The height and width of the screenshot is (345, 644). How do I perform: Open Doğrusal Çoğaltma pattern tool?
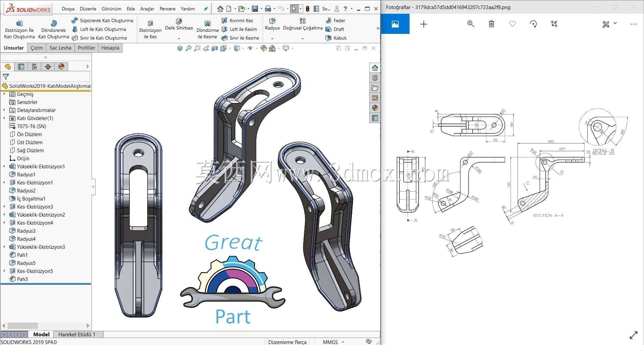(x=303, y=24)
